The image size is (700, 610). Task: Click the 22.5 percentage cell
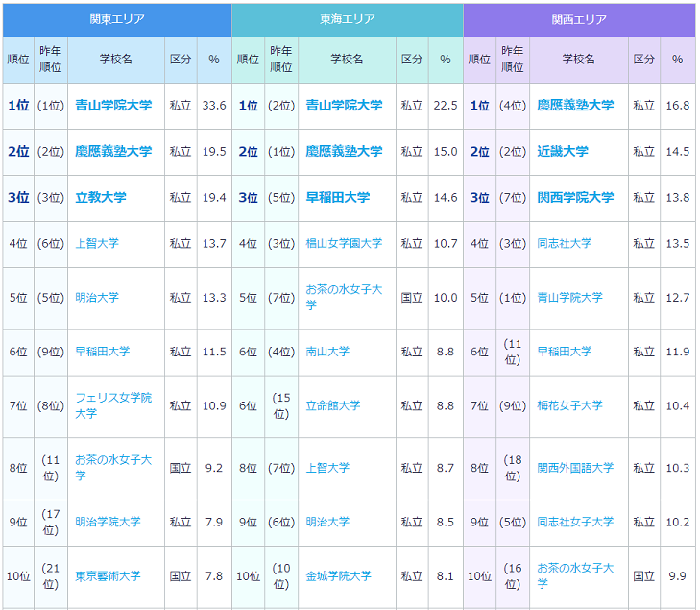[446, 106]
